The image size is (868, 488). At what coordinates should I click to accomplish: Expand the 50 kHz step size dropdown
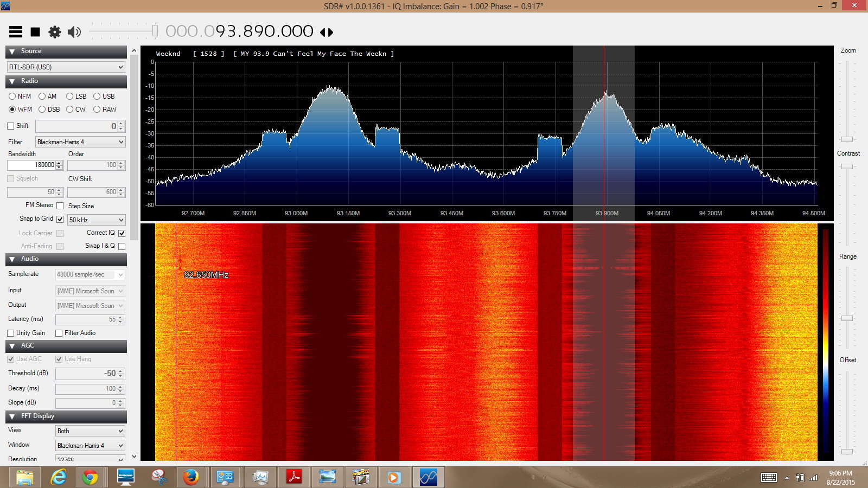pos(96,220)
